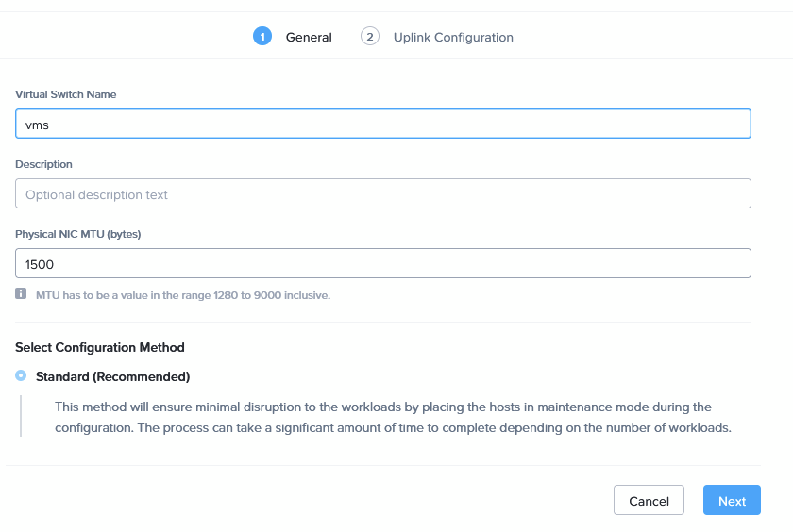
Task: Select the Physical NIC MTU input
Action: tap(382, 264)
